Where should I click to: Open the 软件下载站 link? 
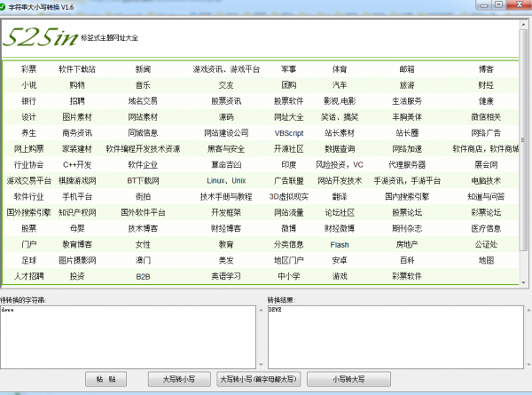pyautogui.click(x=77, y=68)
